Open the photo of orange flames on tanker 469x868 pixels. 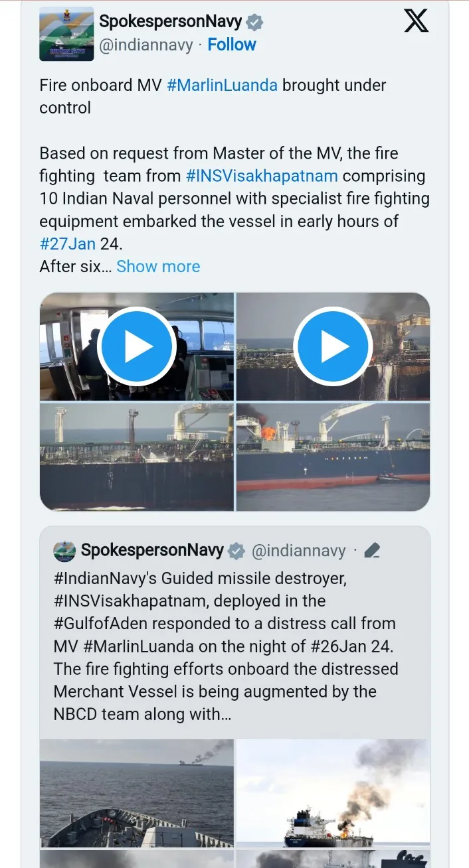point(333,457)
